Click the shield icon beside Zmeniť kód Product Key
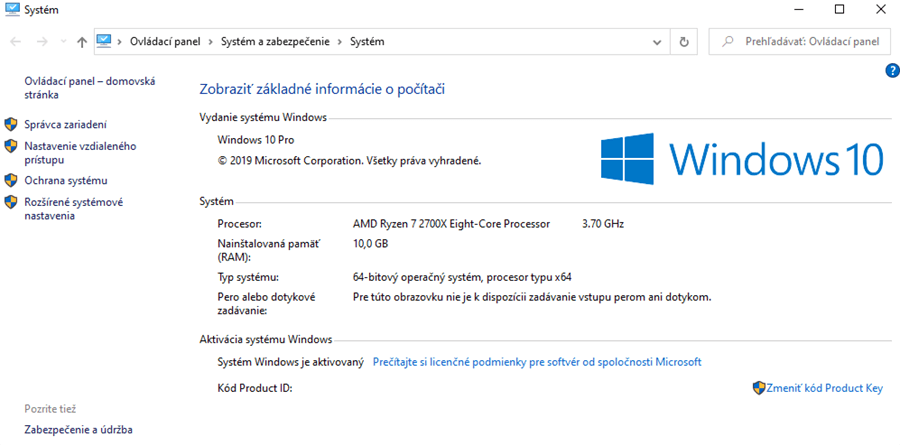The image size is (900, 446). (x=759, y=387)
